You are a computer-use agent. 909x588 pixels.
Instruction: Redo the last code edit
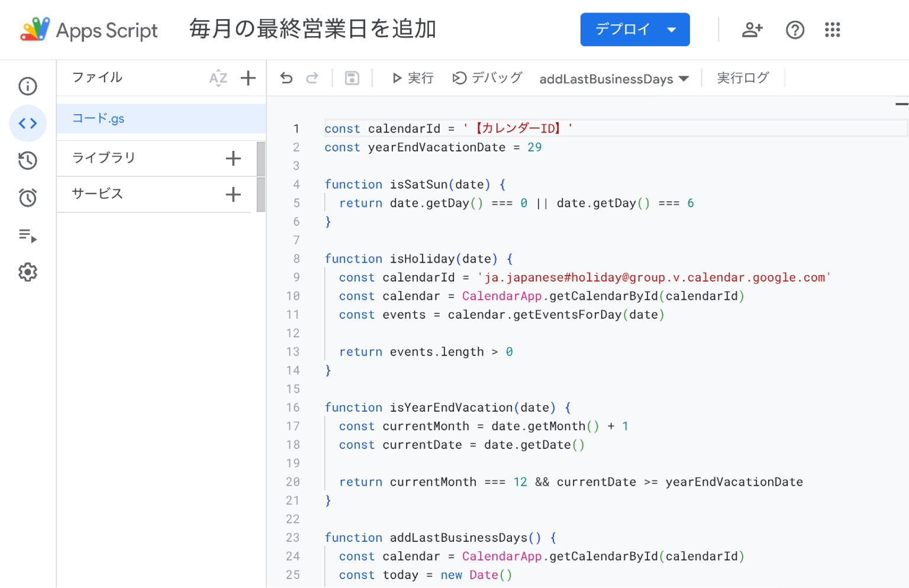[312, 77]
